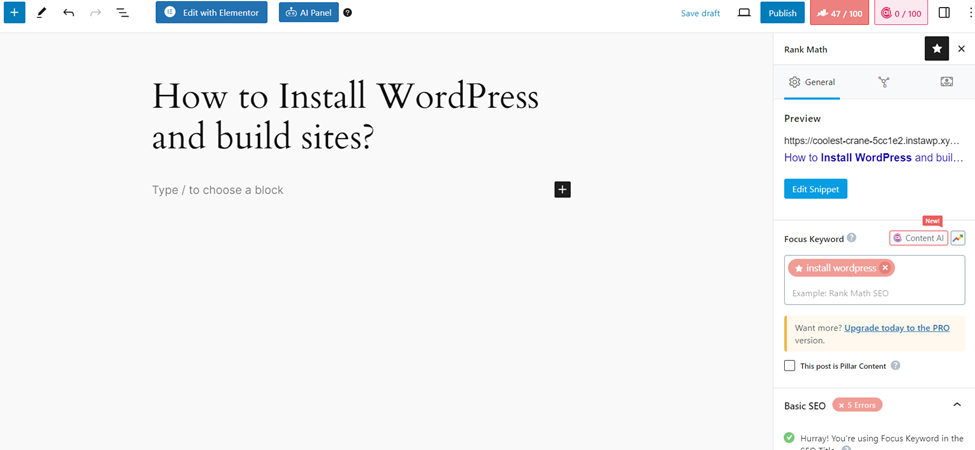975x450 pixels.
Task: Open the trends chart icon
Action: [x=958, y=238]
